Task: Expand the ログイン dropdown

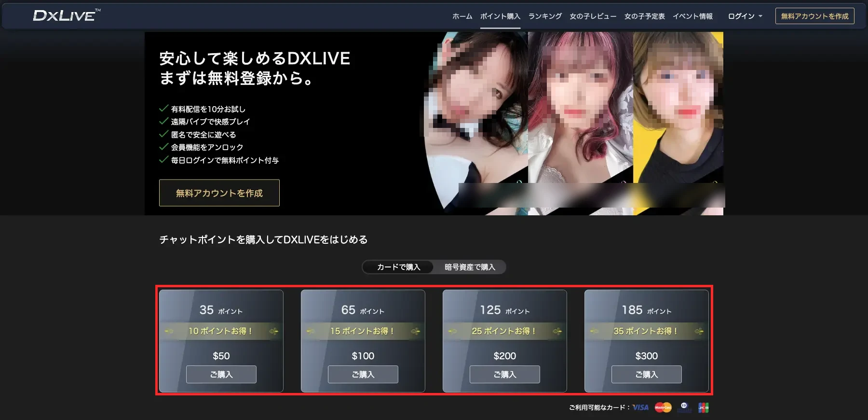Action: pos(745,16)
